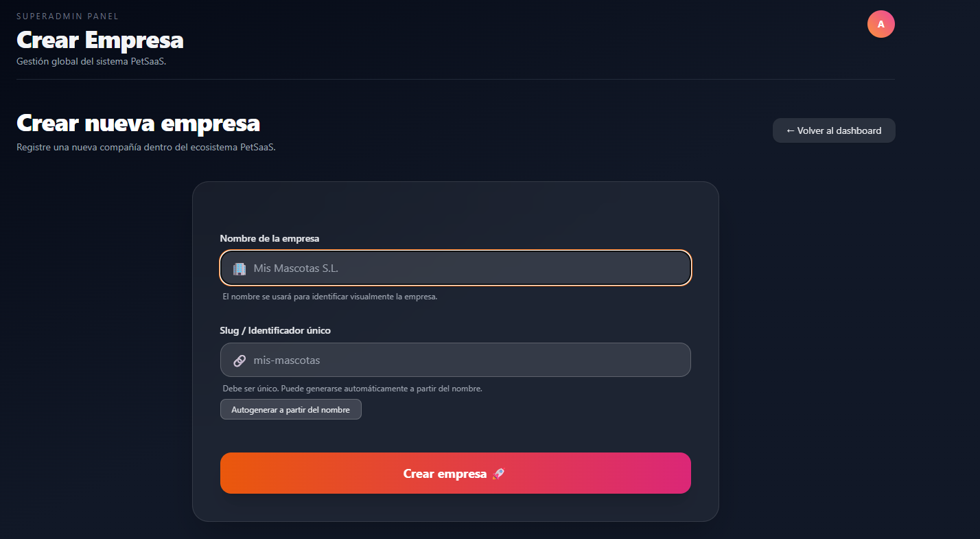
Task: Click the rocket icon on Crear empresa
Action: [499, 474]
